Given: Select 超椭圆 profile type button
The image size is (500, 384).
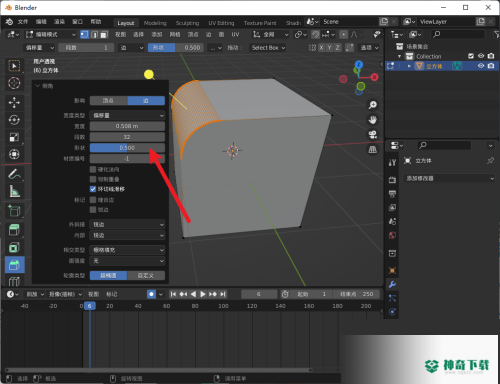Looking at the screenshot, I should [x=108, y=275].
